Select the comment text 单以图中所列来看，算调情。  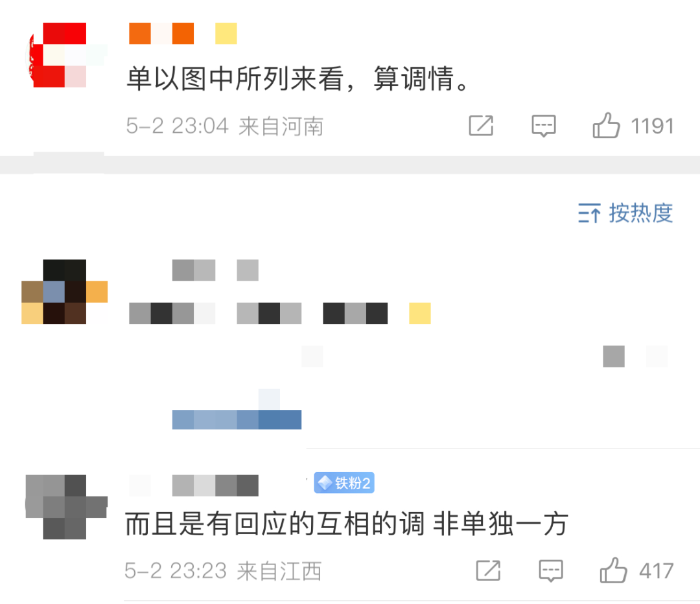coord(297,79)
